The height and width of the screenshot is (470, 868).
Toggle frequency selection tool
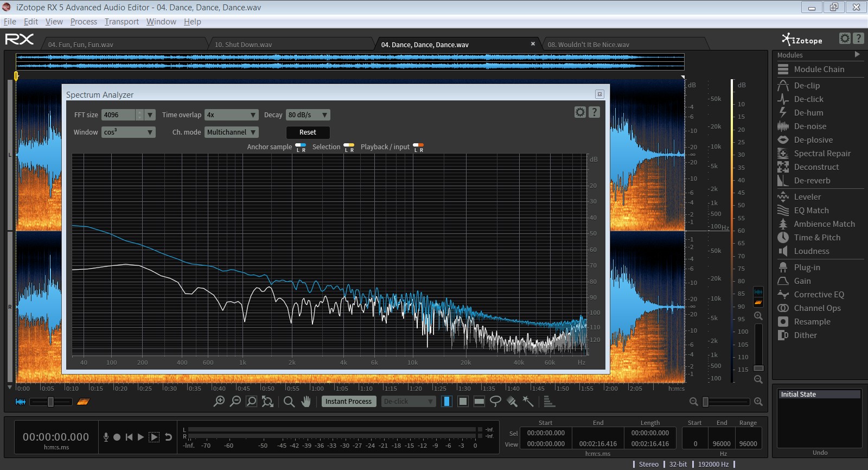tap(479, 401)
